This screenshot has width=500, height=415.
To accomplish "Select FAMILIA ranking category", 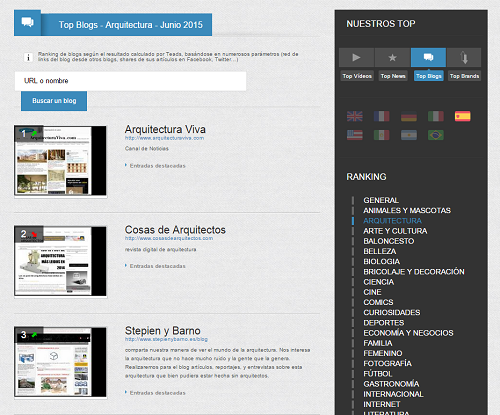I will 378,343.
